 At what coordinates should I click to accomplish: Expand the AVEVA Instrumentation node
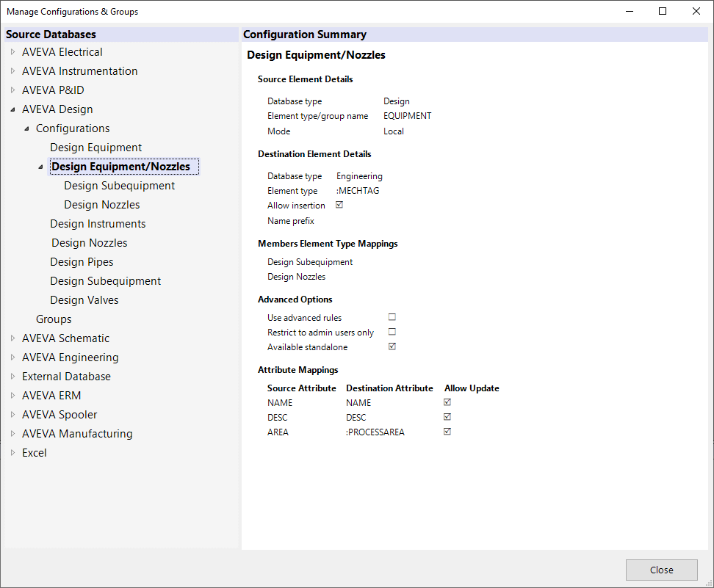tap(12, 71)
